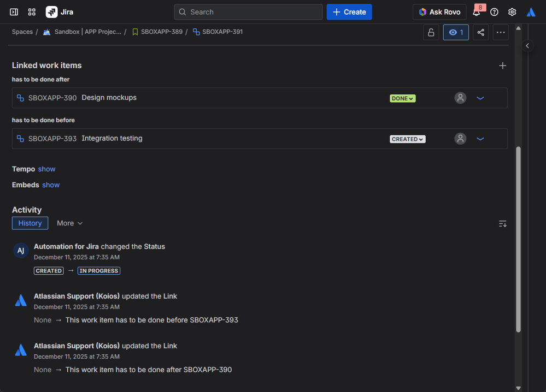This screenshot has width=546, height=392.
Task: Open linked item SBOXAPP-393
Action: (52, 139)
